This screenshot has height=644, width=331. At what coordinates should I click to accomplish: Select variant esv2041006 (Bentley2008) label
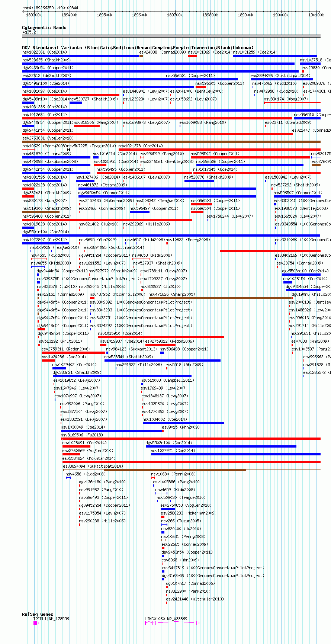tap(197, 91)
